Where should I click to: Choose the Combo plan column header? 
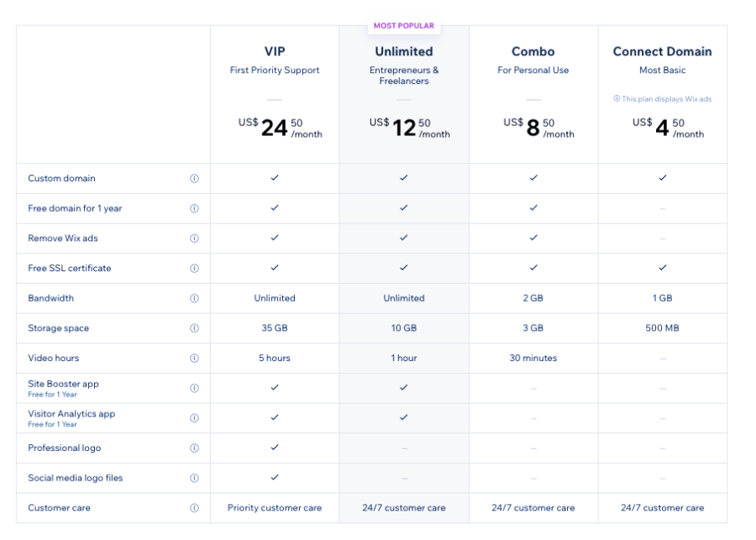(x=533, y=51)
